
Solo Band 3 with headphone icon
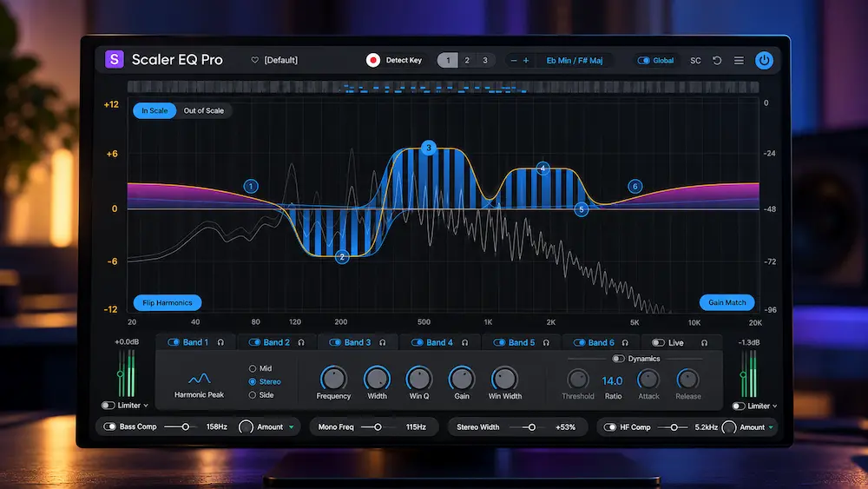click(383, 343)
